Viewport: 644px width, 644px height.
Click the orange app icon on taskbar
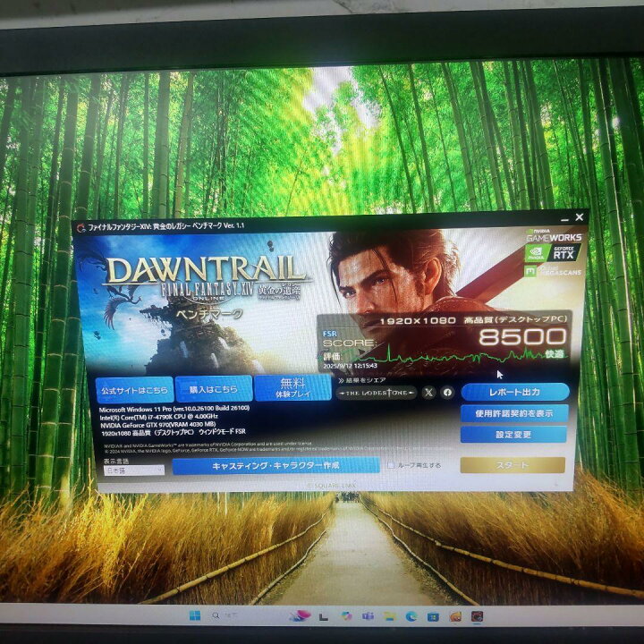coord(454,616)
